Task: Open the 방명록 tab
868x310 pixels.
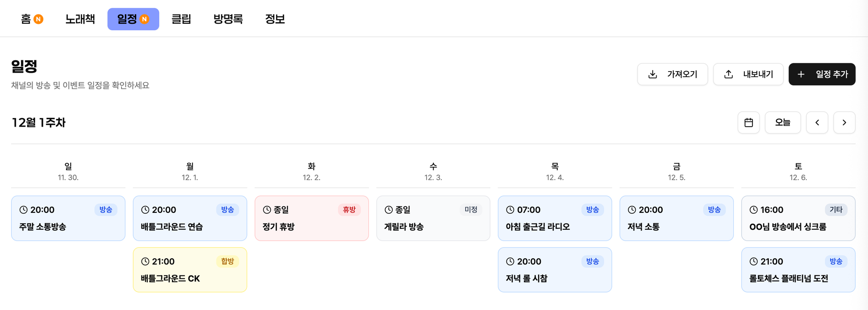Action: click(228, 19)
